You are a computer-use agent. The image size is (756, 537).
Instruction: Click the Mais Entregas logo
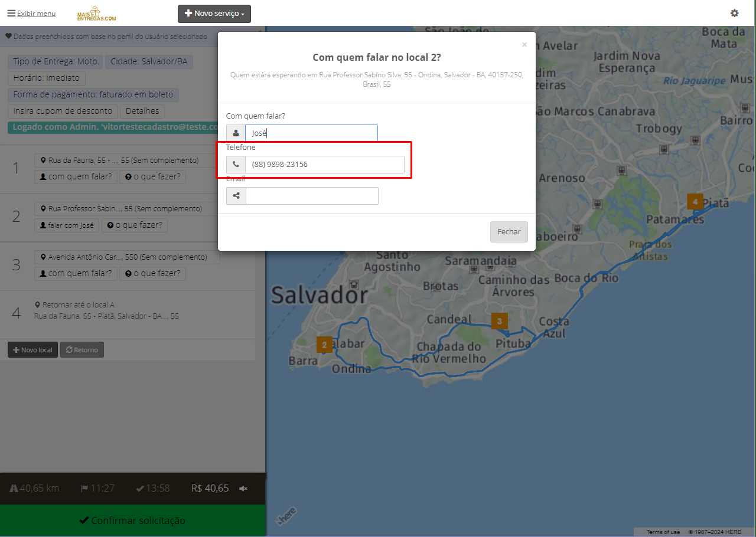(97, 14)
